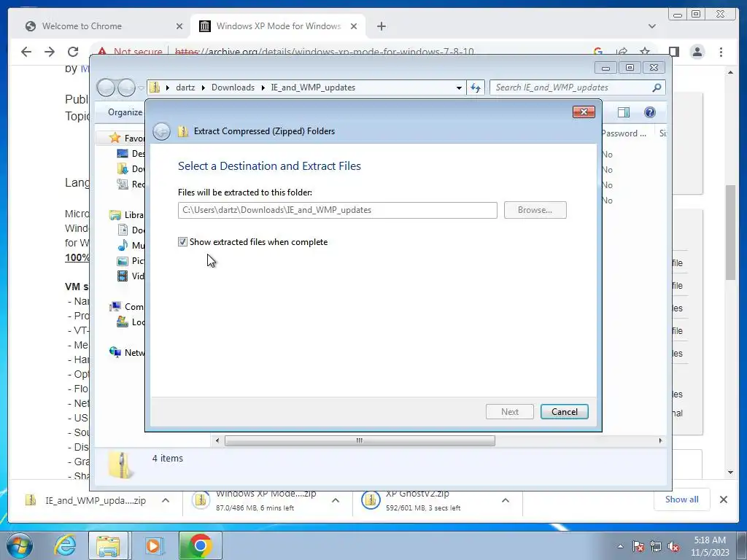Click the Explorer address bar refresh icon

(476, 87)
